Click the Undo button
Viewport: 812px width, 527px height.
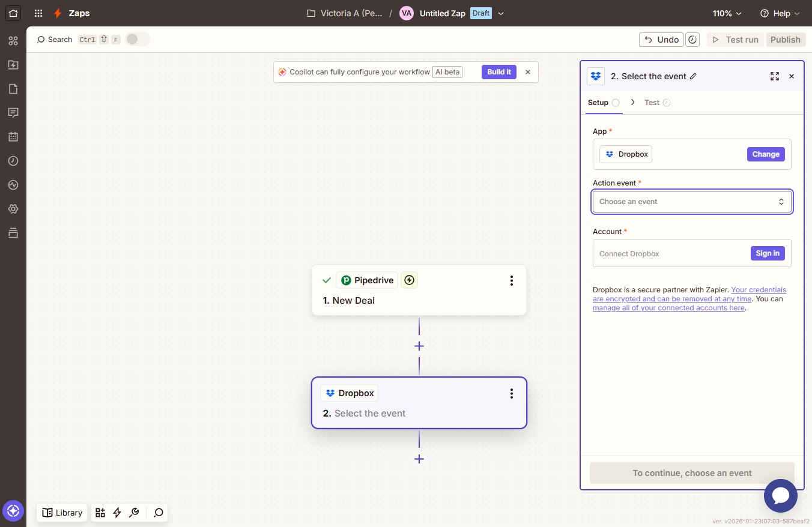pos(661,40)
